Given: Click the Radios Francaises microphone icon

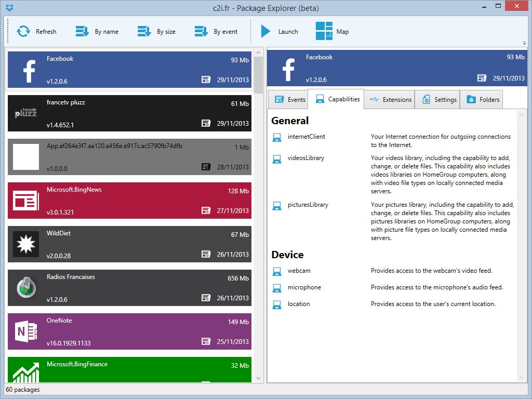Looking at the screenshot, I should click(x=26, y=287).
